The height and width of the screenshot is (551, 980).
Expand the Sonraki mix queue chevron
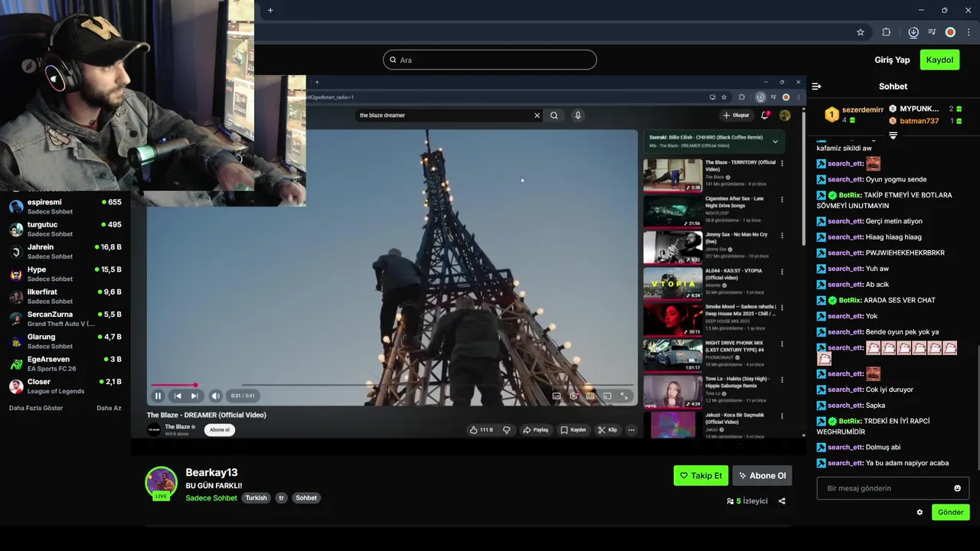pos(775,142)
